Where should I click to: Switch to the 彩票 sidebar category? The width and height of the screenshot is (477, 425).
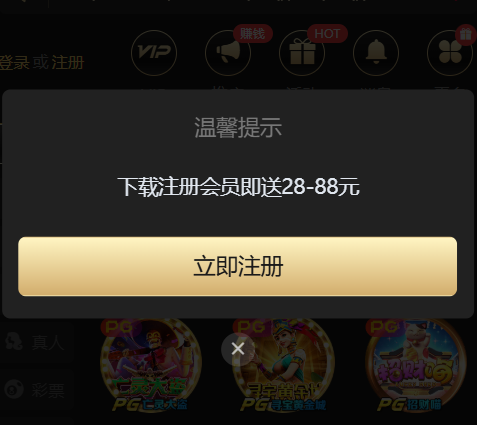(x=36, y=390)
